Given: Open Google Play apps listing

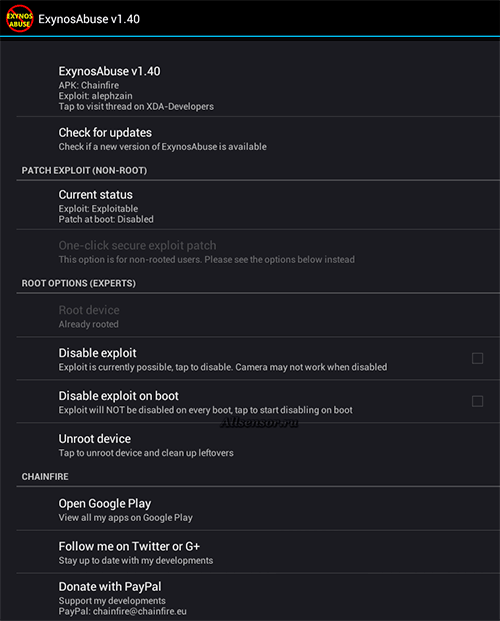Looking at the screenshot, I should tap(258, 509).
